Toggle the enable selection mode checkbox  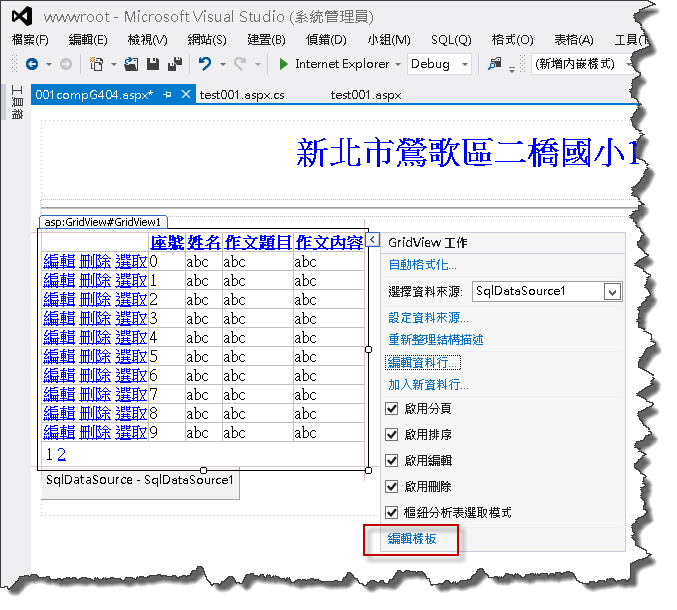[392, 512]
